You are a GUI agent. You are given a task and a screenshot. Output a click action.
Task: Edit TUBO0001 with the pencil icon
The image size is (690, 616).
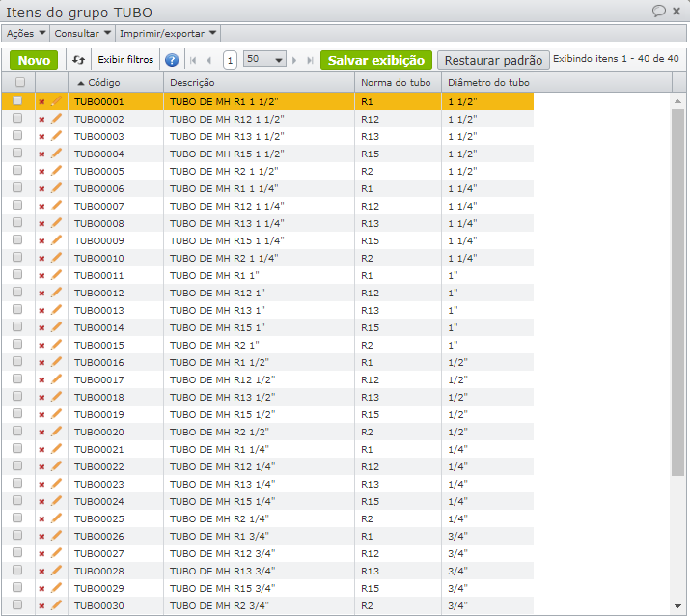click(x=56, y=101)
